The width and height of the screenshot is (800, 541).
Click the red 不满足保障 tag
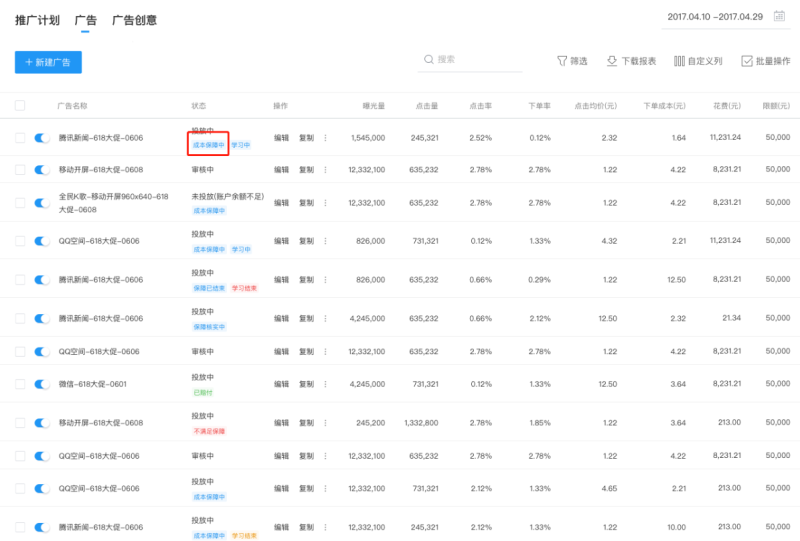click(209, 431)
